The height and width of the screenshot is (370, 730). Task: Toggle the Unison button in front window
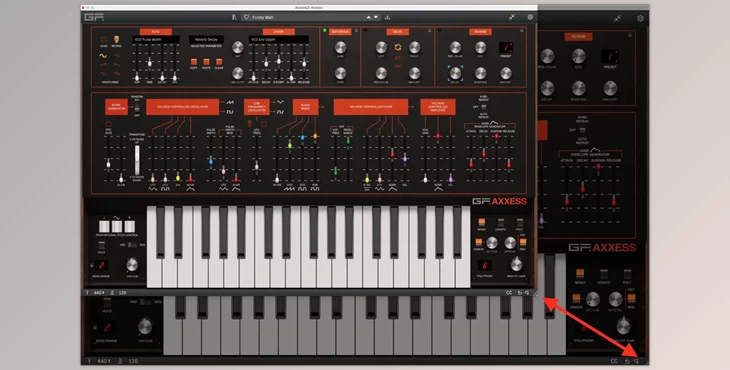(479, 242)
